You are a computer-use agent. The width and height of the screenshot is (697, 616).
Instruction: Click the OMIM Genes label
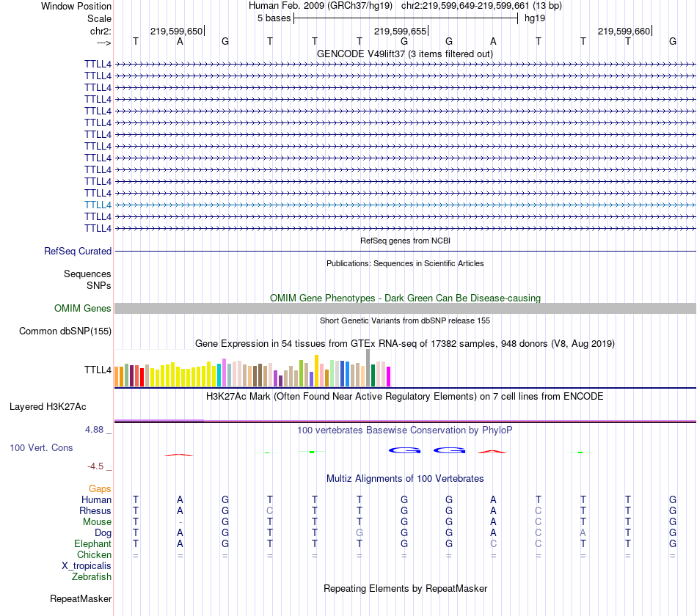pos(83,309)
